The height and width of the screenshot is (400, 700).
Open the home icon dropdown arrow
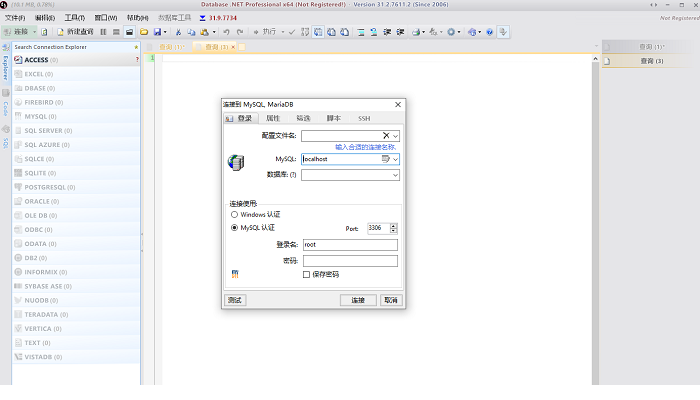[479, 32]
